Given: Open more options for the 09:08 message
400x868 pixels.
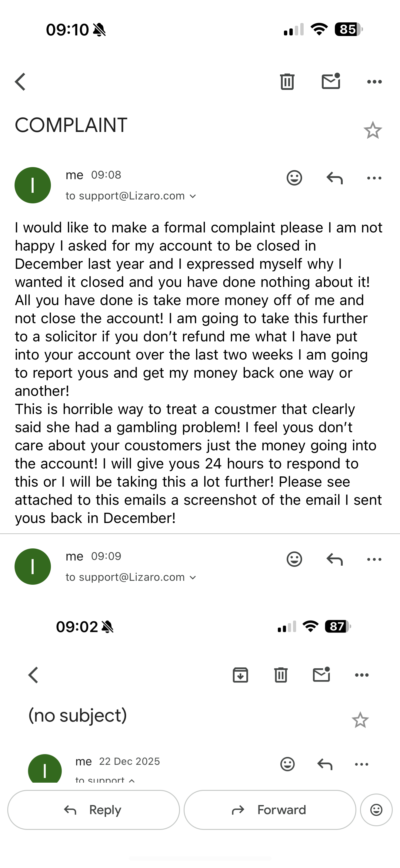Looking at the screenshot, I should coord(374,178).
